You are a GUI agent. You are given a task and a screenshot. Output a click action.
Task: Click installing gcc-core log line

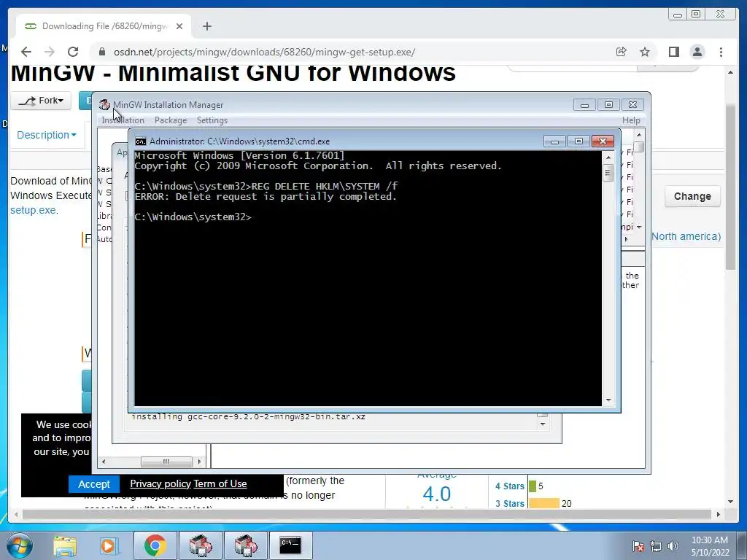click(x=248, y=416)
